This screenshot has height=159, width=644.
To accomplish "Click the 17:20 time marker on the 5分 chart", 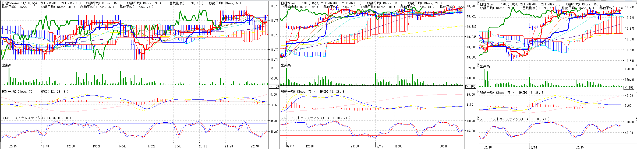I will [x=151, y=146].
